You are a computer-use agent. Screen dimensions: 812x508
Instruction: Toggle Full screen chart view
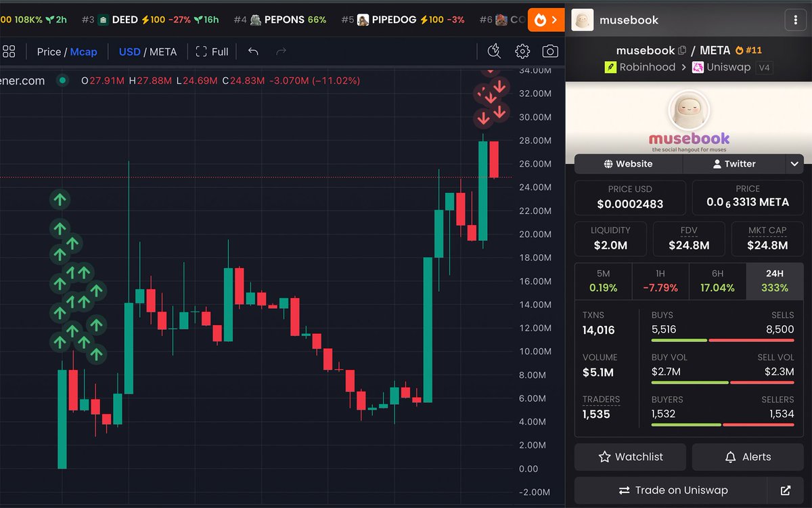point(212,51)
